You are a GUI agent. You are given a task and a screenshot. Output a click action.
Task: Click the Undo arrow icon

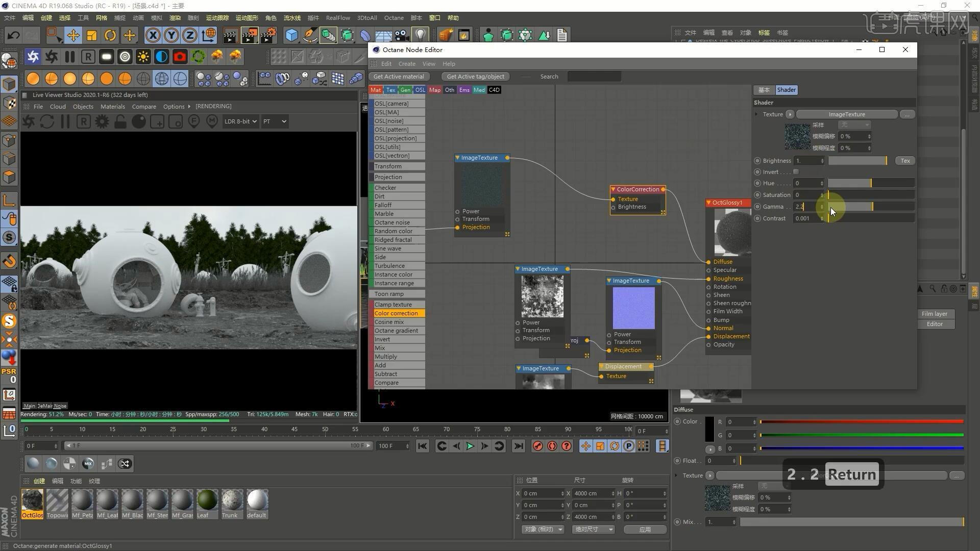(x=13, y=35)
